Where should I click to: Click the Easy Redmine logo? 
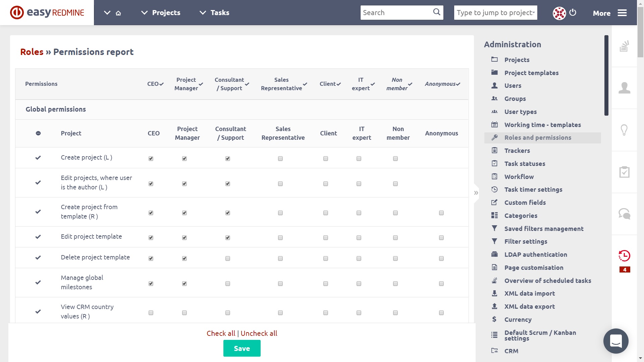click(47, 12)
